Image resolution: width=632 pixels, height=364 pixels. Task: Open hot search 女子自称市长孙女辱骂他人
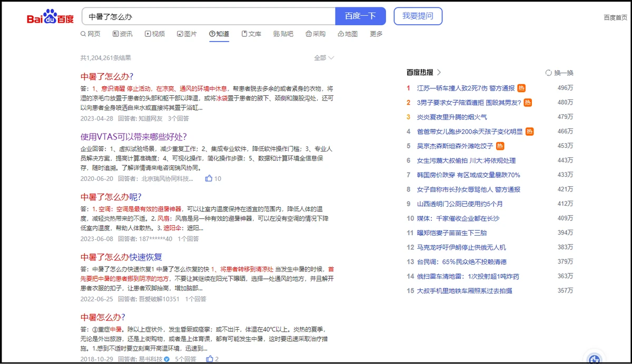[469, 189]
